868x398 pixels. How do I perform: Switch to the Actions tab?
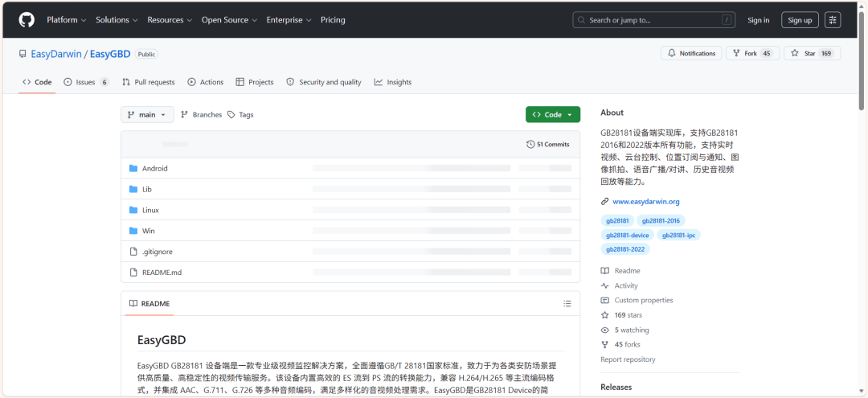tap(206, 82)
